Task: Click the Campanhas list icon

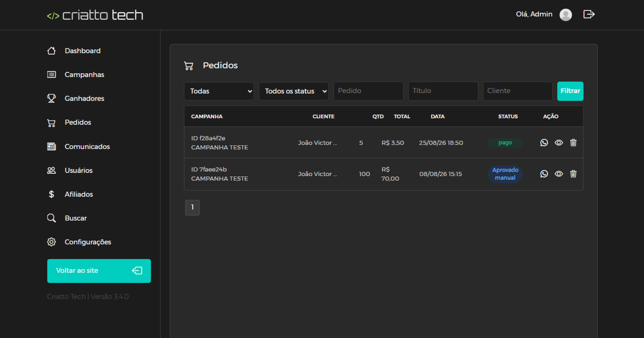Action: pos(52,75)
